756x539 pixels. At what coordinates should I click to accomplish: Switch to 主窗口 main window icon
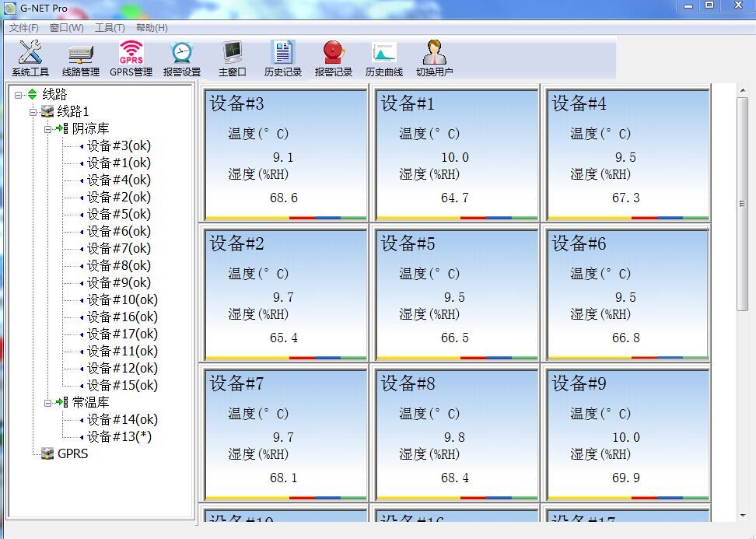(232, 58)
